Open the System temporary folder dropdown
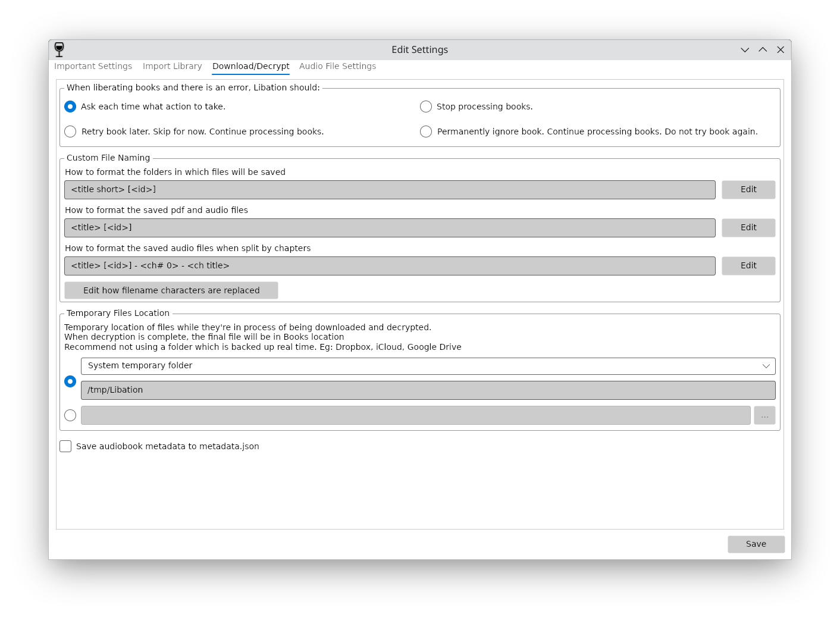This screenshot has height=617, width=840. pos(428,366)
